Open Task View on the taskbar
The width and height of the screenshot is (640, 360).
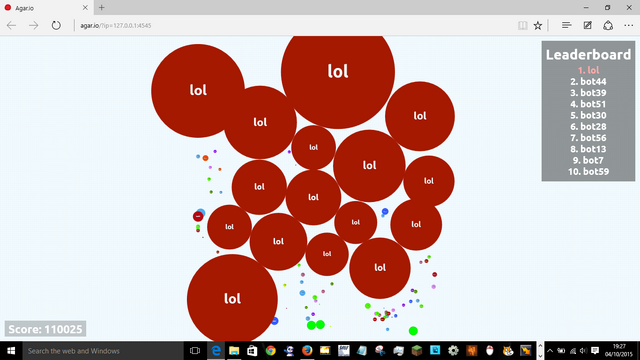(x=195, y=351)
